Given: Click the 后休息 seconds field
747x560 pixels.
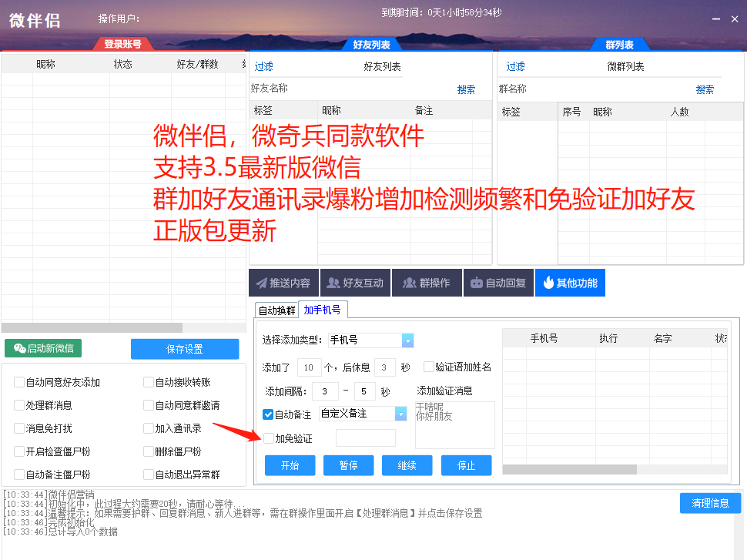Looking at the screenshot, I should coord(384,367).
